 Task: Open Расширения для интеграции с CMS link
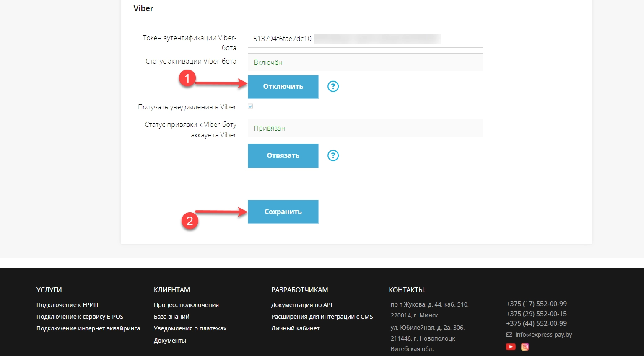click(x=322, y=317)
